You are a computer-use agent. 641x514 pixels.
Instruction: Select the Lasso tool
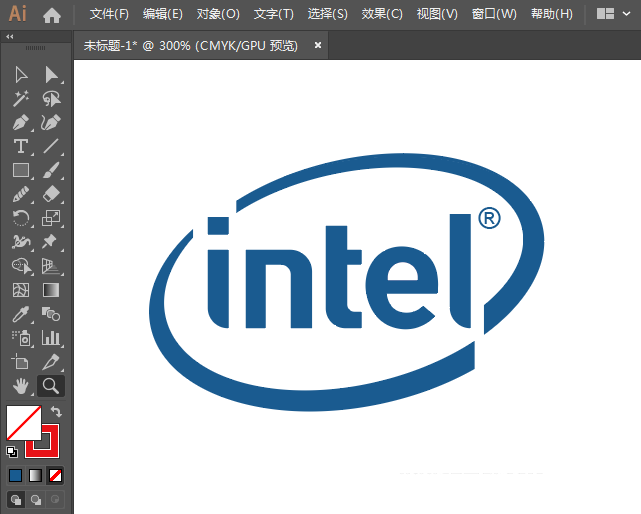[52, 99]
